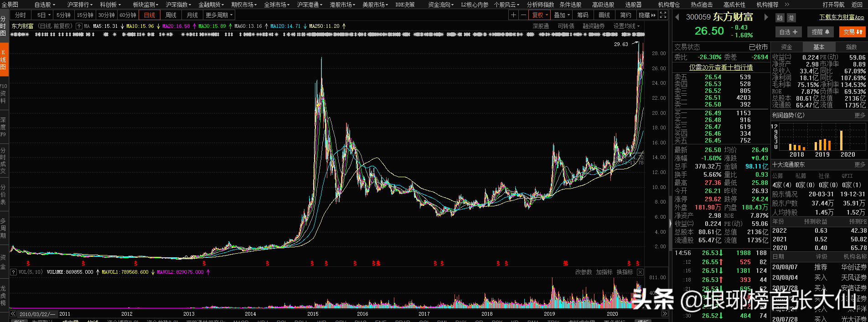Switch to 30分钟 timeframe
This screenshot has width=868, height=322.
coord(106,15)
